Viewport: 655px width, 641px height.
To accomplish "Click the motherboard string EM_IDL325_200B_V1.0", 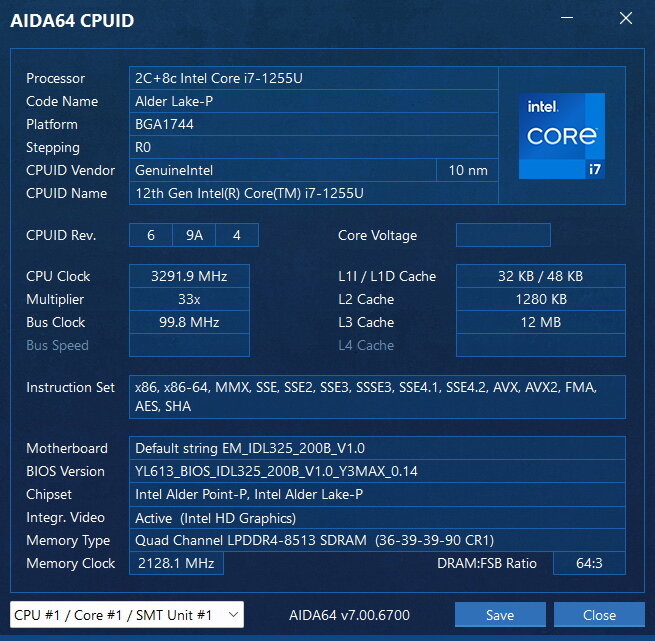I will tap(377, 448).
